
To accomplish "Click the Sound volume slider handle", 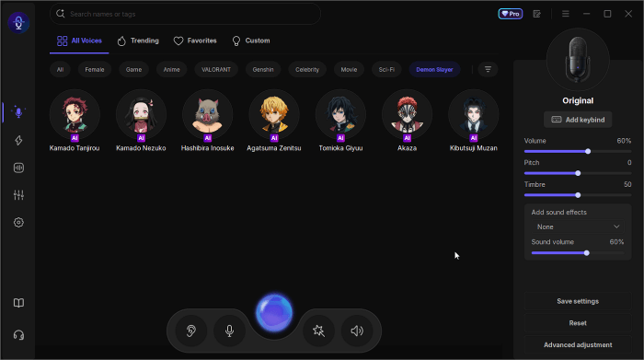I will [587, 253].
